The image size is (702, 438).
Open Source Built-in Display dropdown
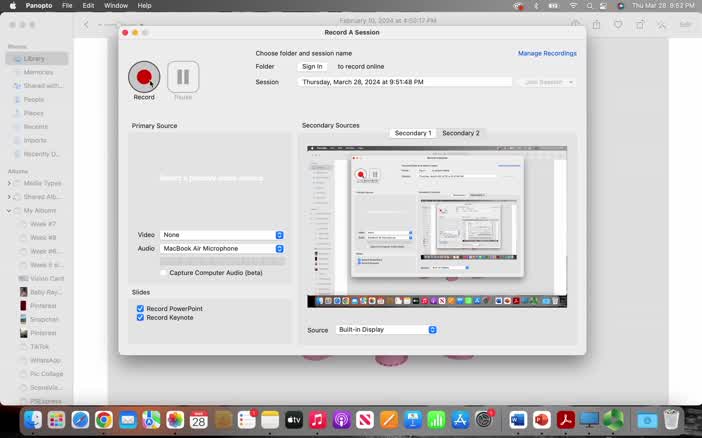(386, 330)
